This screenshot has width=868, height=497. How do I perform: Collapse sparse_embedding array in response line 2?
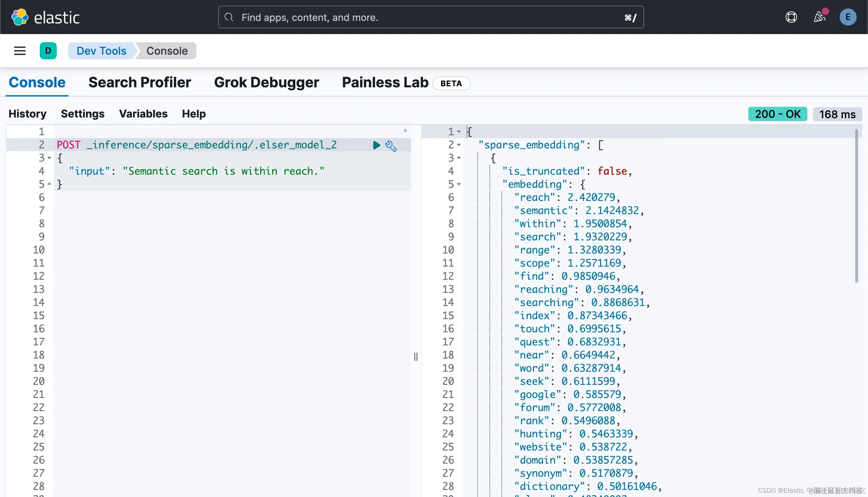tap(459, 145)
